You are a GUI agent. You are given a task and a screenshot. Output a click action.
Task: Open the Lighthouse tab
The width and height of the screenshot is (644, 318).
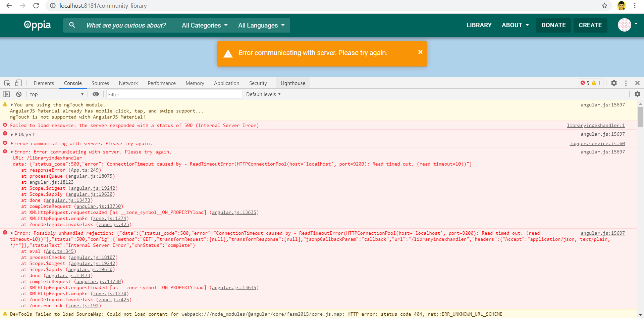pyautogui.click(x=293, y=83)
